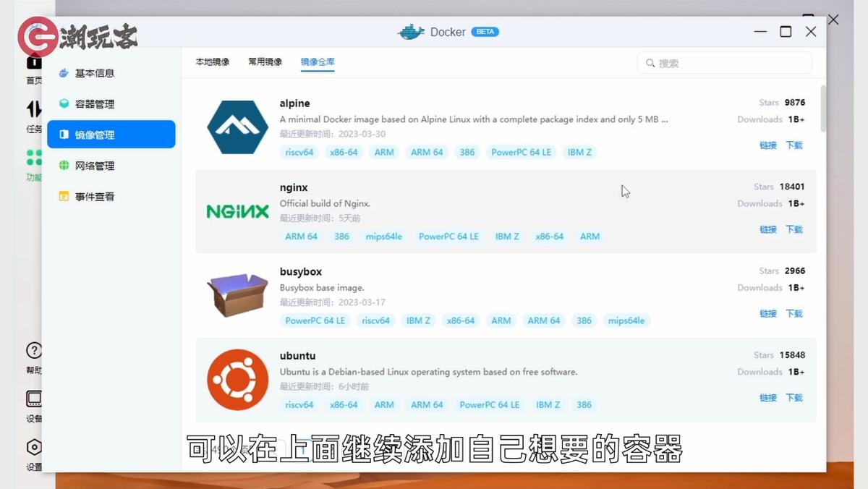Viewport: 868px width, 489px height.
Task: Open the 任务 (Tasks) icon on the left edge
Action: [33, 109]
